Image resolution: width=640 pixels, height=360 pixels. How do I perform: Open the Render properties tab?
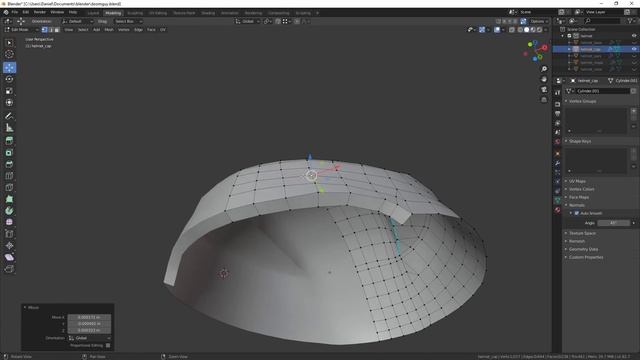point(558,104)
